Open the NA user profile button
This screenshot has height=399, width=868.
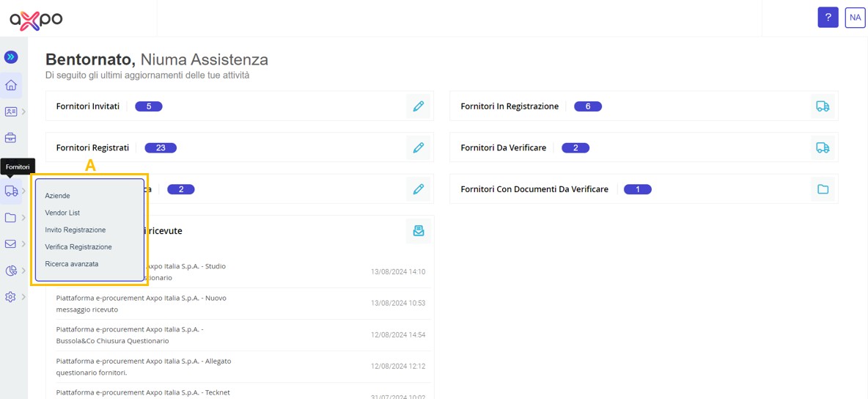(855, 18)
